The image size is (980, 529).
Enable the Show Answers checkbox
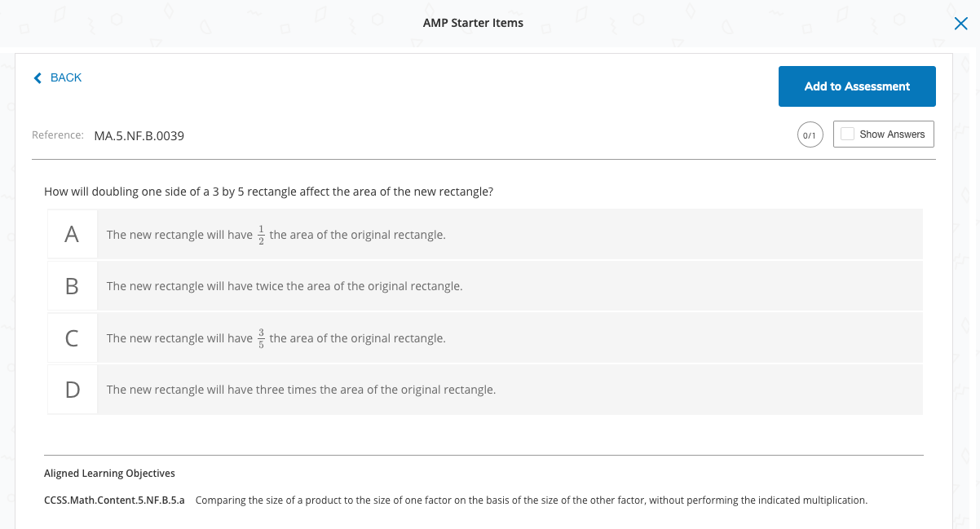click(847, 134)
